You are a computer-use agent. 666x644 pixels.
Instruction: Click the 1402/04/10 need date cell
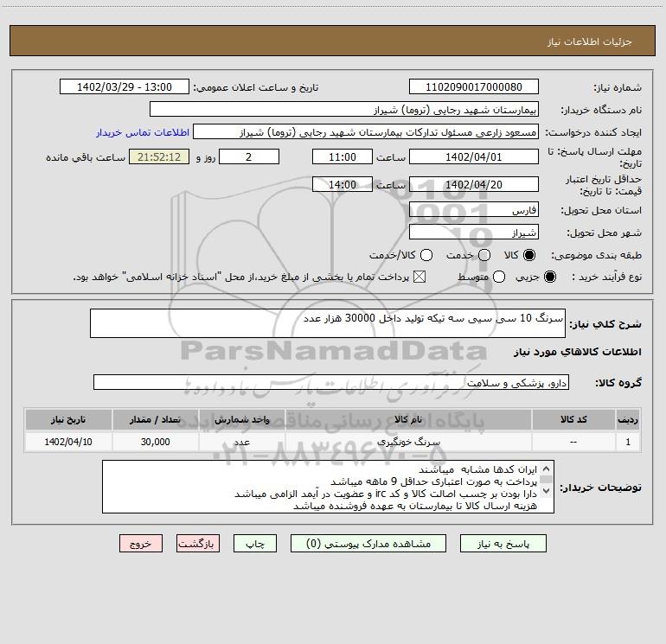(68, 442)
